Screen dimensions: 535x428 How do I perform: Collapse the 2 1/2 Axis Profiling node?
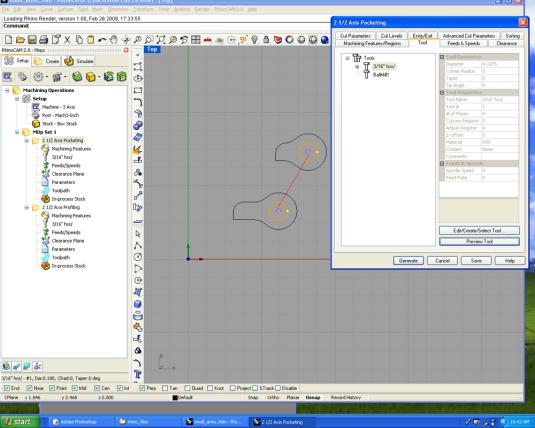(27, 207)
